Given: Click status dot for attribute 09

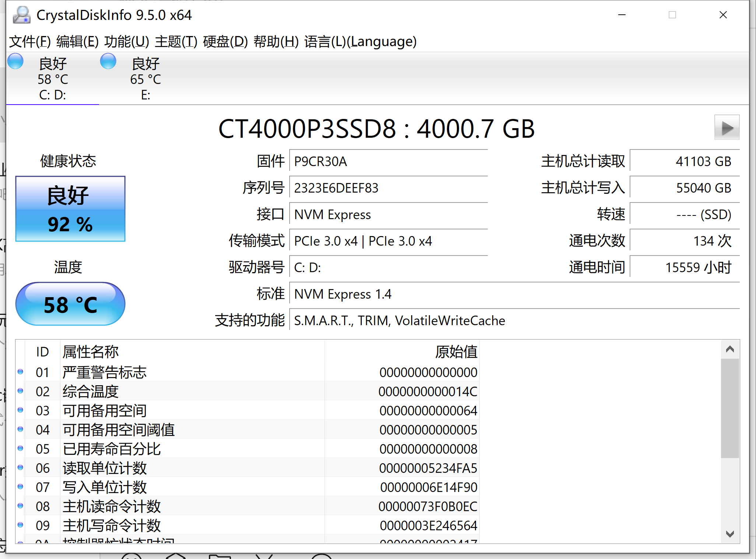Looking at the screenshot, I should pyautogui.click(x=21, y=525).
